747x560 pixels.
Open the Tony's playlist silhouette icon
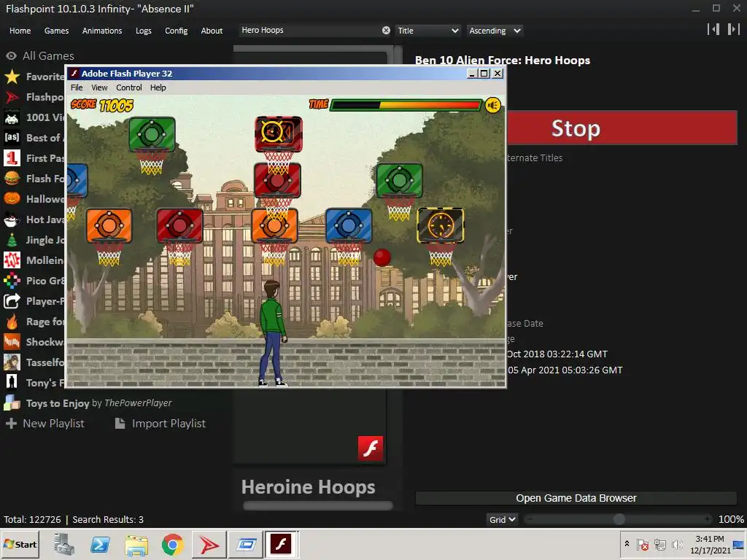point(12,382)
